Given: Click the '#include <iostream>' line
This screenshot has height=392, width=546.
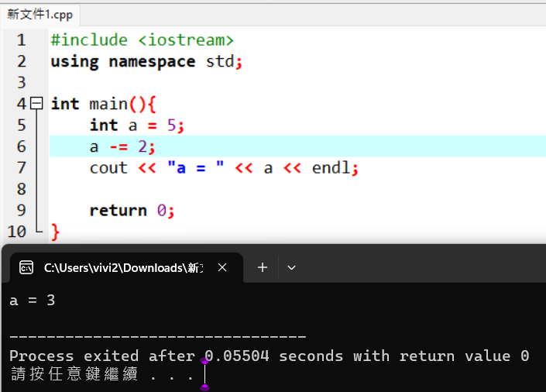Looking at the screenshot, I should (x=142, y=40).
